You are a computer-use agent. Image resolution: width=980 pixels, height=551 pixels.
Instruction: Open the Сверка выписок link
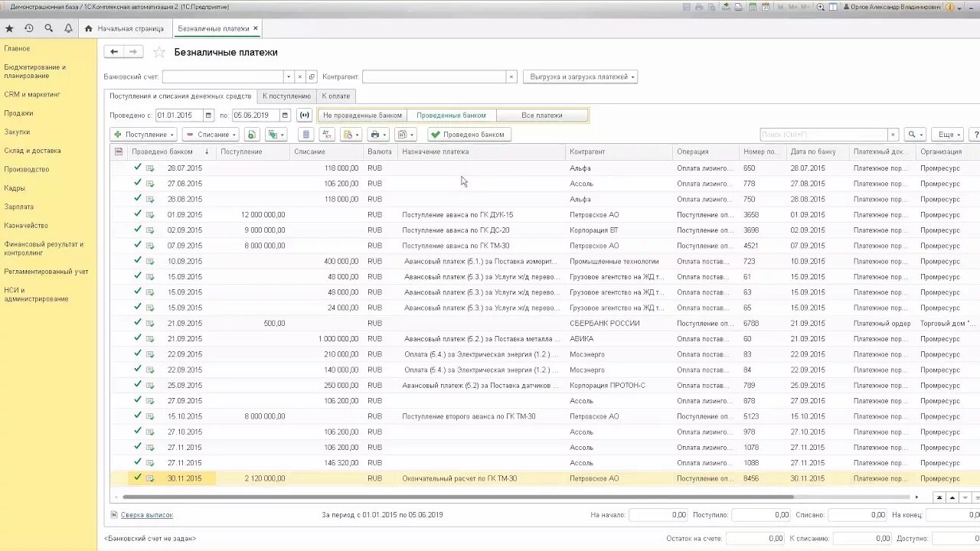click(147, 515)
